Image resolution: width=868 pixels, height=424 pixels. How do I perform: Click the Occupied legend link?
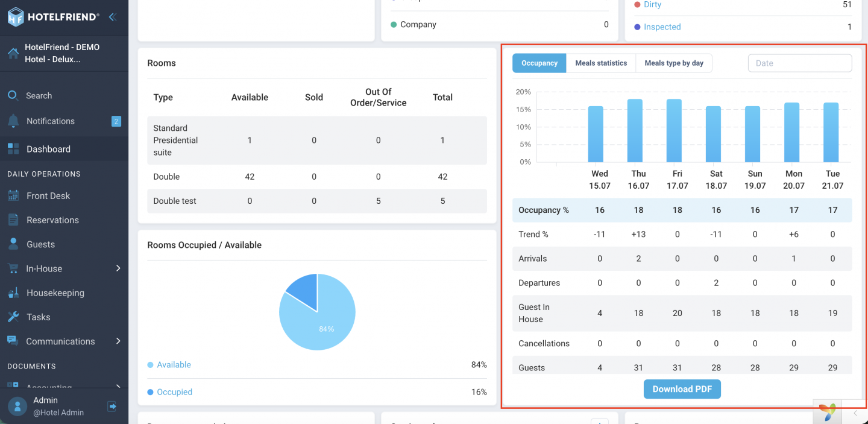point(174,392)
